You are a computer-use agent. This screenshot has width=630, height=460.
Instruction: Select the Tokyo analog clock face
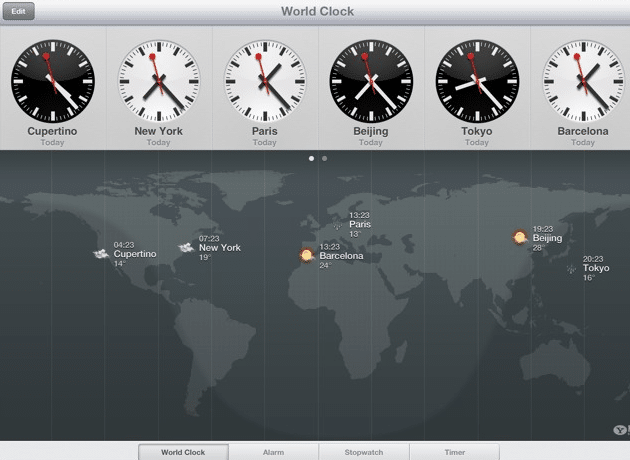(477, 81)
